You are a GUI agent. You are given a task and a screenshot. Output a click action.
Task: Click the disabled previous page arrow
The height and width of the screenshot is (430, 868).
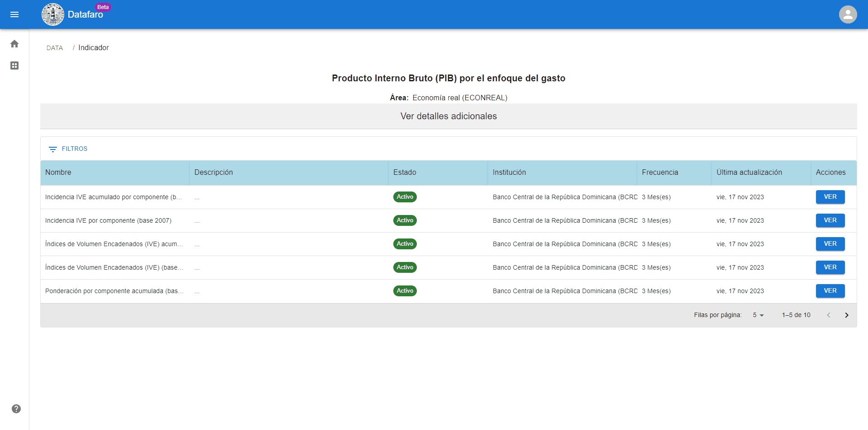point(829,315)
